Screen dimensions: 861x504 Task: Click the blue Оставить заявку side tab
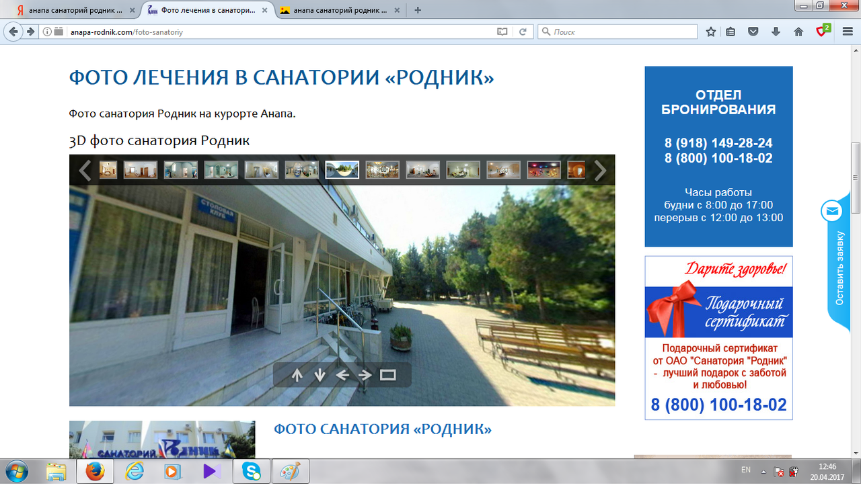tap(836, 282)
